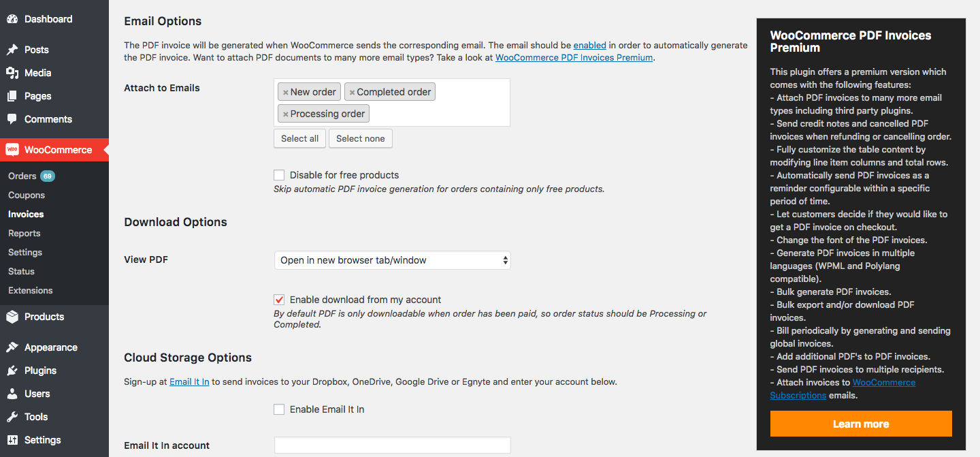The width and height of the screenshot is (980, 457).
Task: Open the main Settings menu with sliders icon
Action: [54, 440]
